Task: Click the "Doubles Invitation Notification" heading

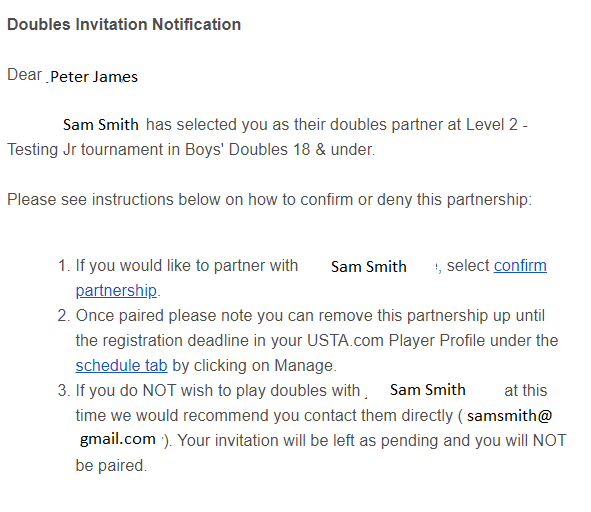Action: tap(124, 25)
